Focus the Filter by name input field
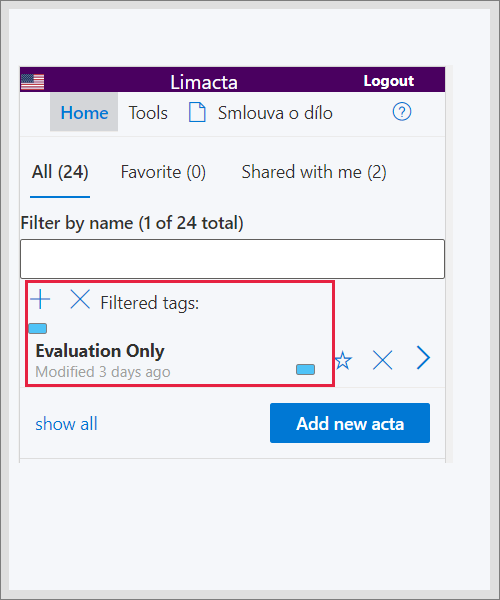Screen dimensions: 500x600 [x=233, y=259]
